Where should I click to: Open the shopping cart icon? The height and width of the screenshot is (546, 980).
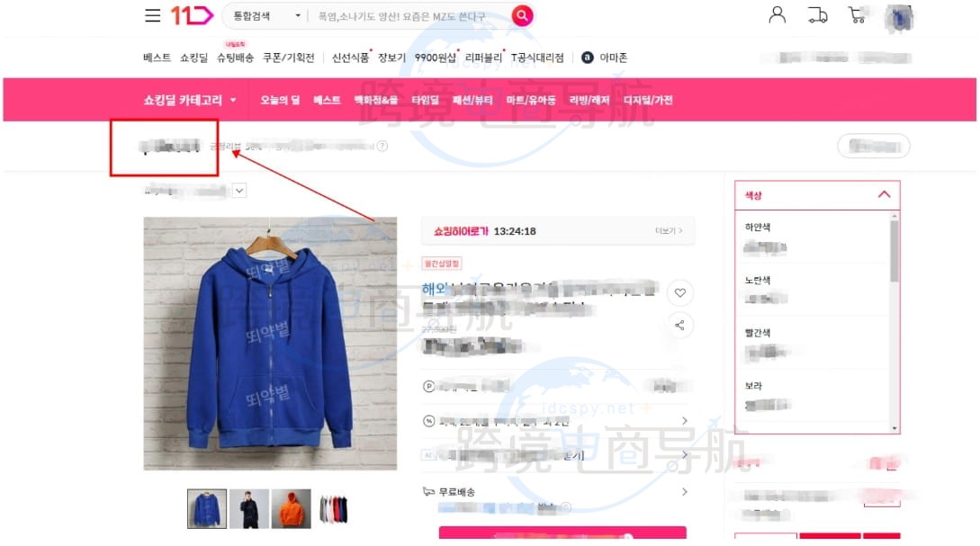tap(857, 15)
